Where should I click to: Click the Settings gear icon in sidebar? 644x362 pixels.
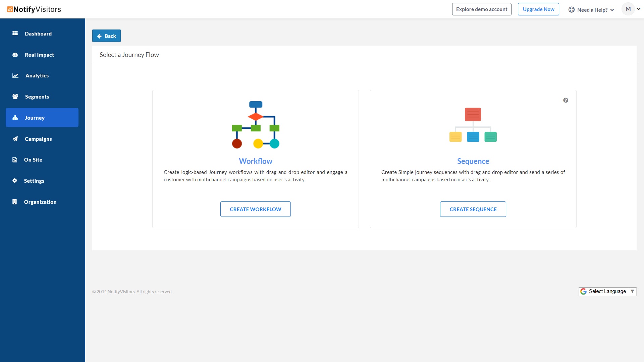point(15,181)
